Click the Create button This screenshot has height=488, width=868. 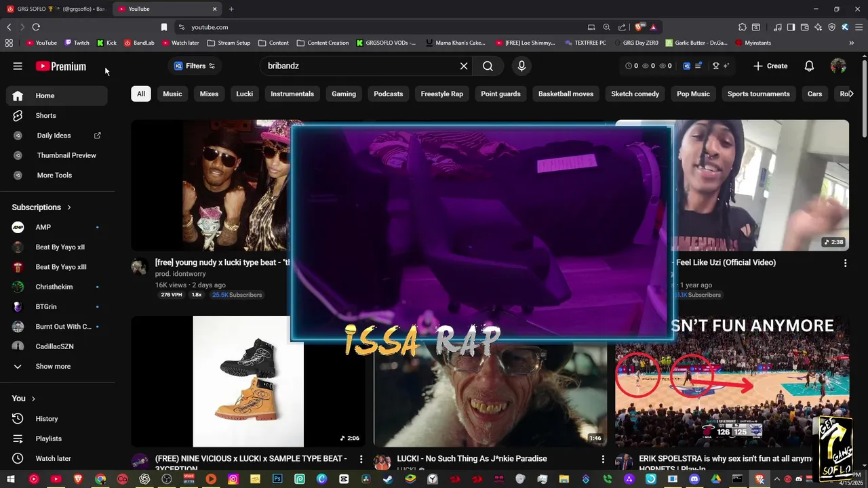pyautogui.click(x=770, y=66)
